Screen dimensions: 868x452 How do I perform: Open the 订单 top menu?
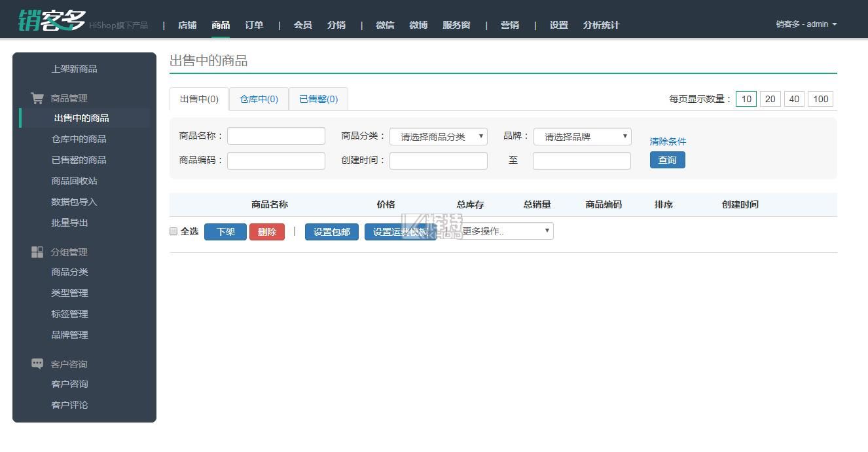pos(254,25)
